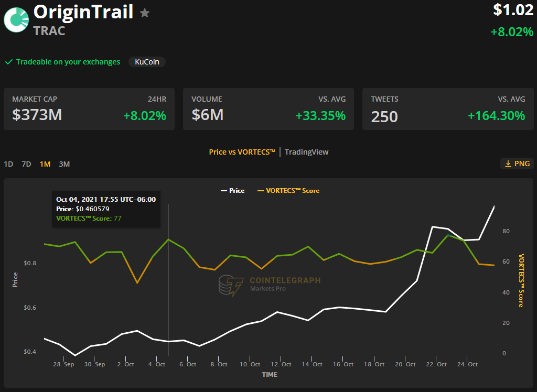This screenshot has height=392, width=537.
Task: Click the chart tooltip for Oct 04, 2021
Action: click(x=106, y=209)
